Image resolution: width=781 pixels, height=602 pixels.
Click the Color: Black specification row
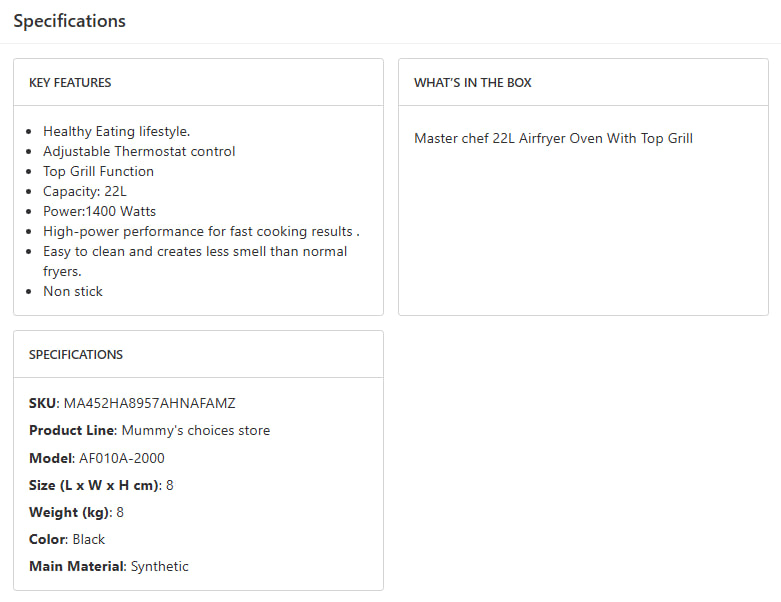point(67,539)
